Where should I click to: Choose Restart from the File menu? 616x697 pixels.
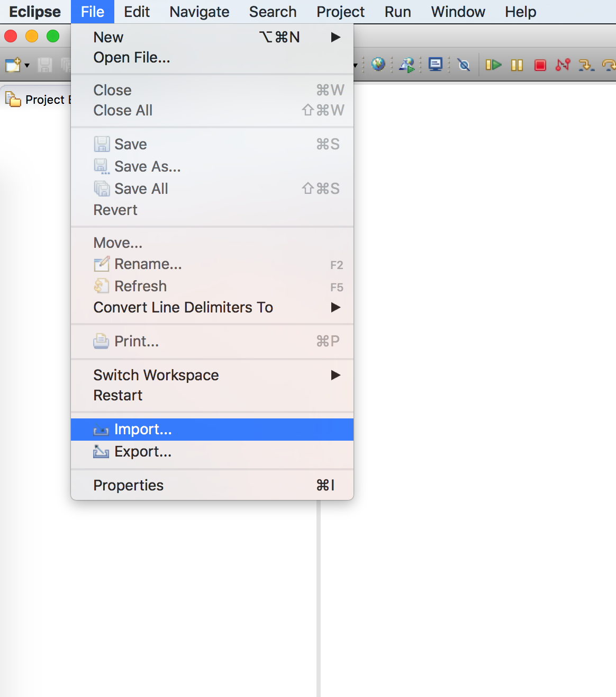point(212,395)
